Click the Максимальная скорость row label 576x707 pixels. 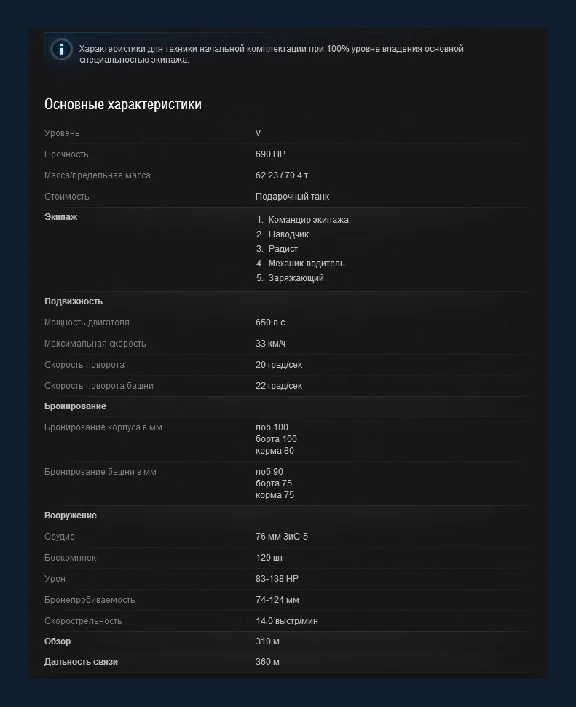[x=95, y=344]
